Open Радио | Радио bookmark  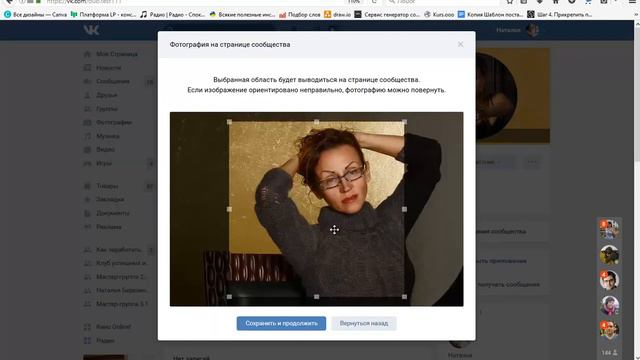pos(172,14)
